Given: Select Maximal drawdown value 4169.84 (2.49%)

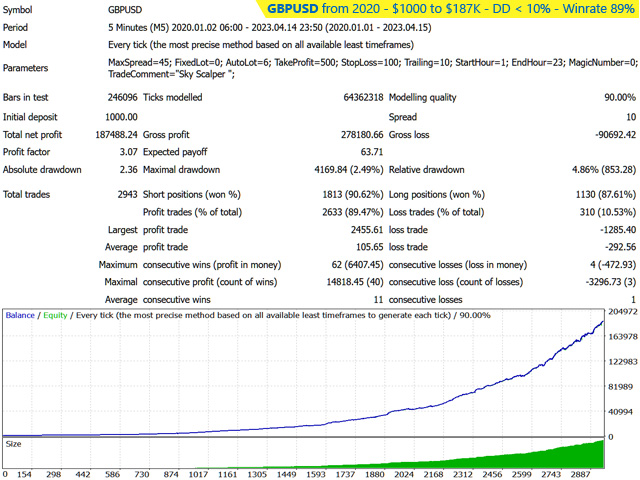Looking at the screenshot, I should click(349, 170).
